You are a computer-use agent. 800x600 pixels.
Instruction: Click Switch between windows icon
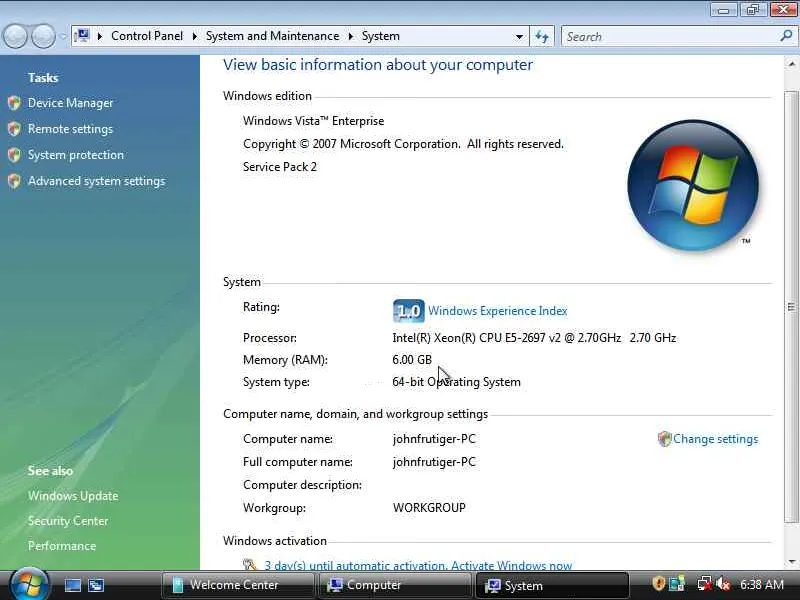pos(96,585)
